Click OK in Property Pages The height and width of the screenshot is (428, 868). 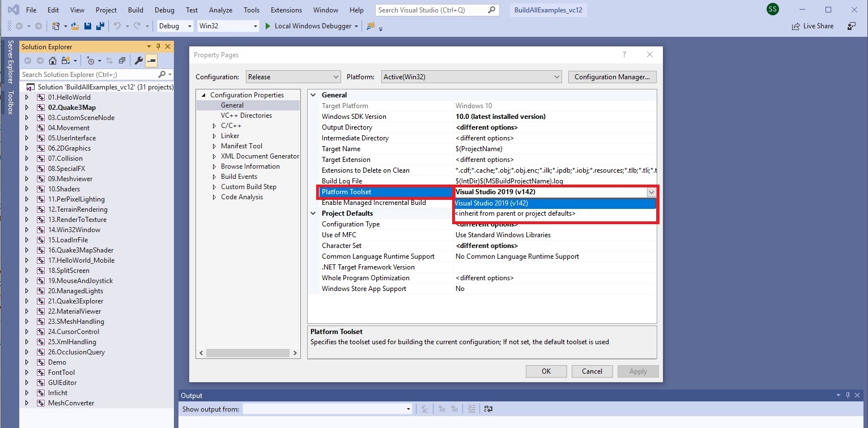546,371
